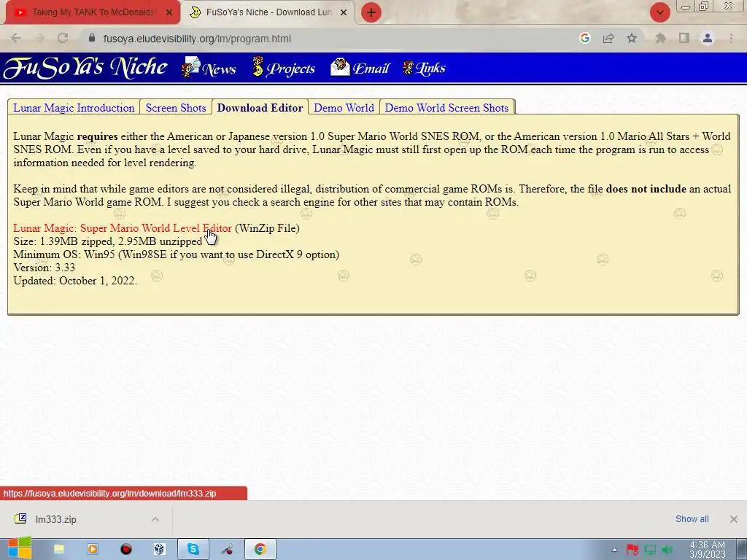
Task: Go back with browser back arrow
Action: coord(16,39)
